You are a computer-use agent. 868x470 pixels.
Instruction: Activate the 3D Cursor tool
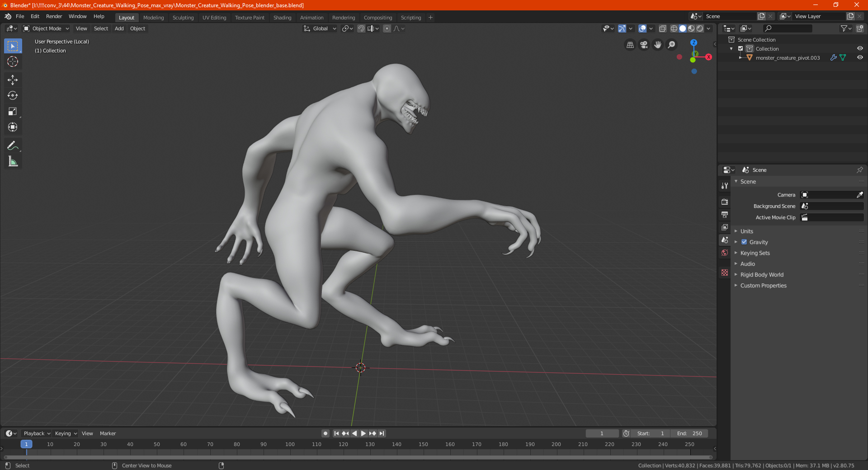(13, 61)
